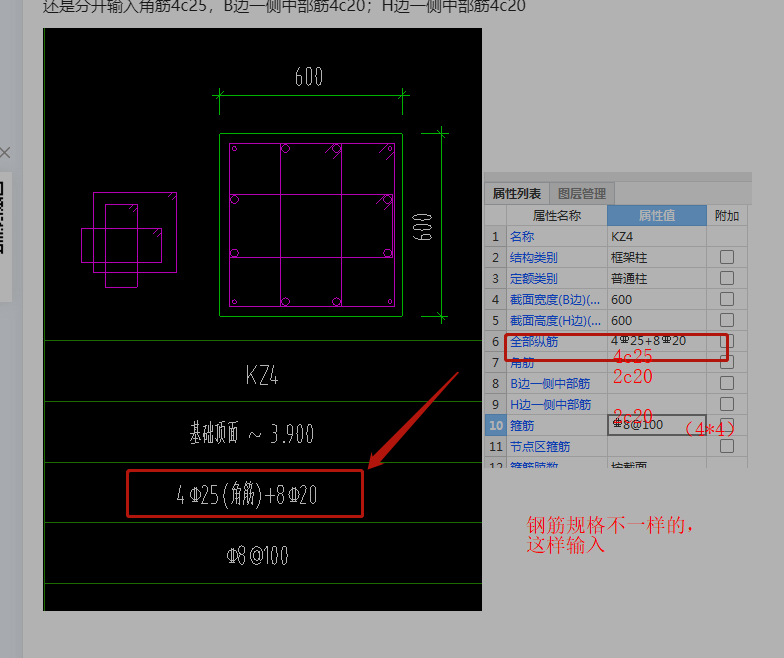The width and height of the screenshot is (784, 658).
Task: Click the KZ4 value cell in 名称 row
Action: 656,236
